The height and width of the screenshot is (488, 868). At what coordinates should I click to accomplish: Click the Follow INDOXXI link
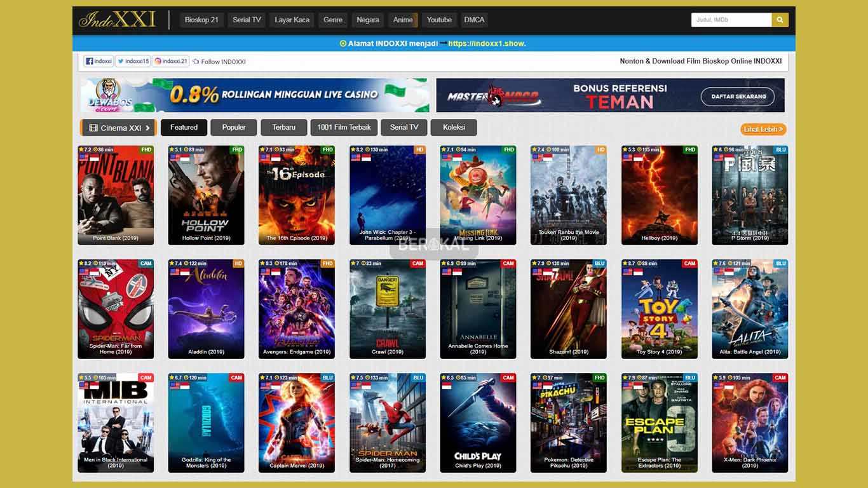[x=219, y=62]
